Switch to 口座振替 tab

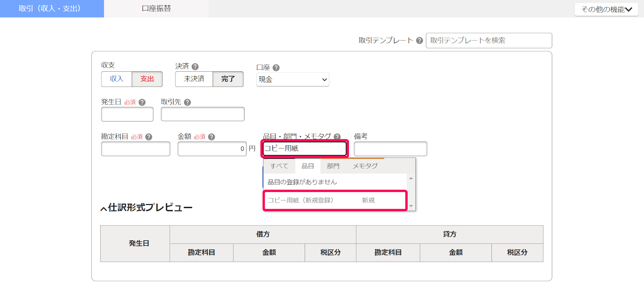(156, 8)
